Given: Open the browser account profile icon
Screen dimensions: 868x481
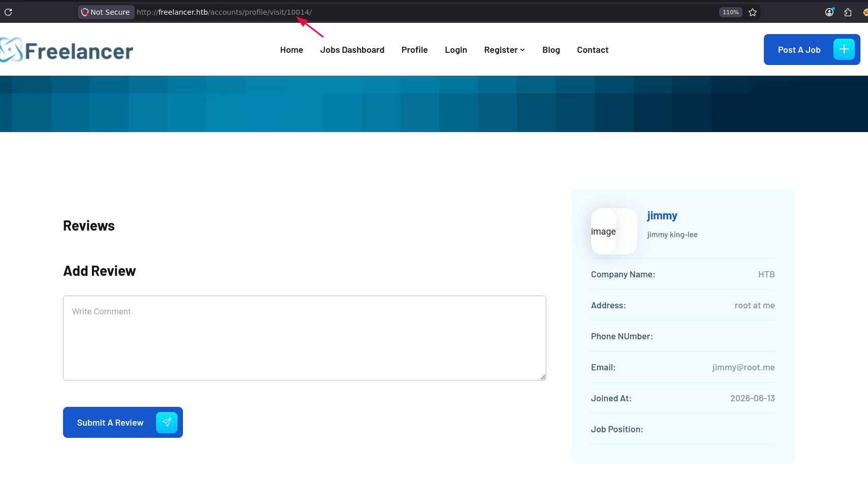Looking at the screenshot, I should tap(829, 12).
